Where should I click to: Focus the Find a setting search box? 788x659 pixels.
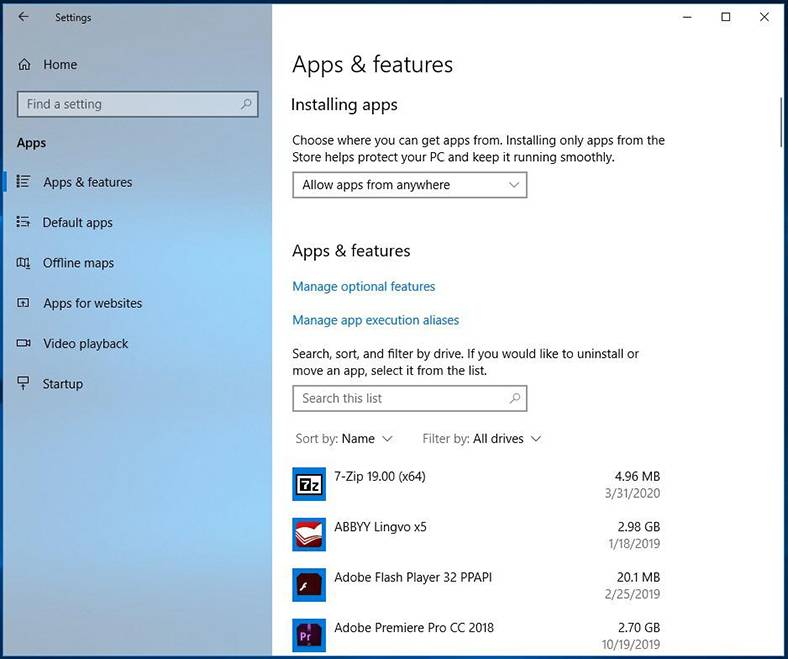click(138, 104)
